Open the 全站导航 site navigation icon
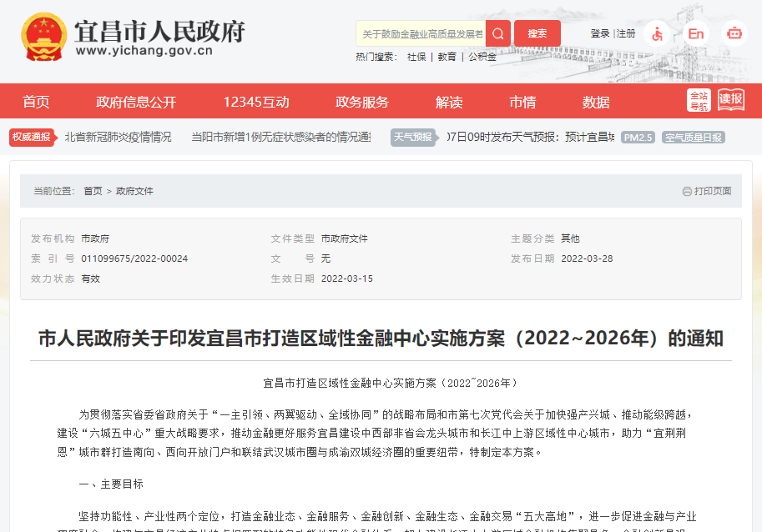This screenshot has height=532, width=762. (x=699, y=101)
